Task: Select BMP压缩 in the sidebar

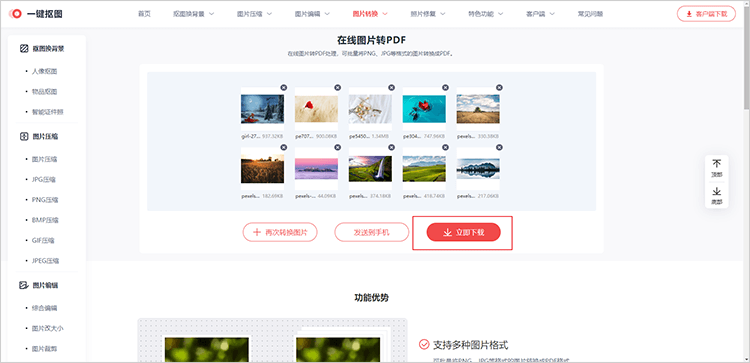Action: 44,220
